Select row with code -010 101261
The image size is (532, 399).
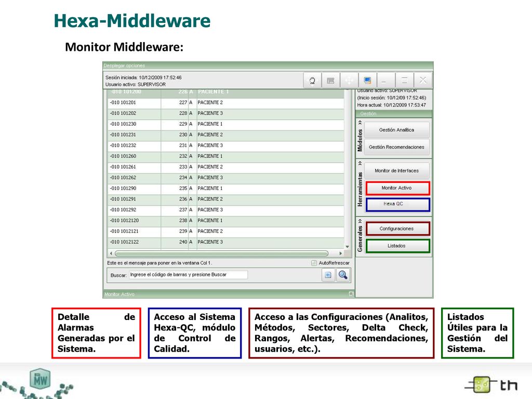226,167
